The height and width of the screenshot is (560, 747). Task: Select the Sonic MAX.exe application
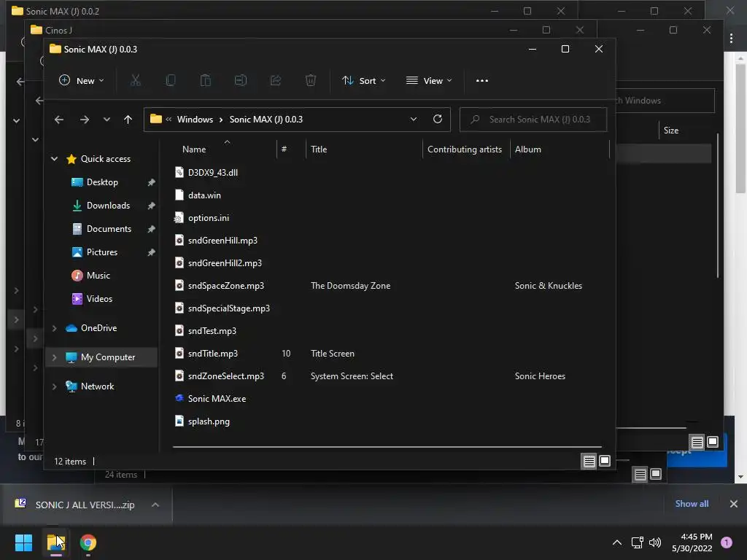(x=217, y=399)
